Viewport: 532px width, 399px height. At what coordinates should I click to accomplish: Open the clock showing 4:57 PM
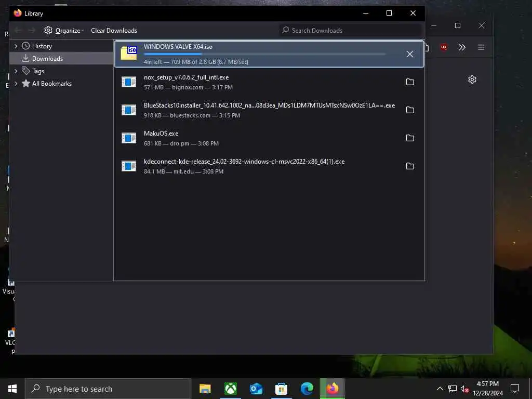488,389
